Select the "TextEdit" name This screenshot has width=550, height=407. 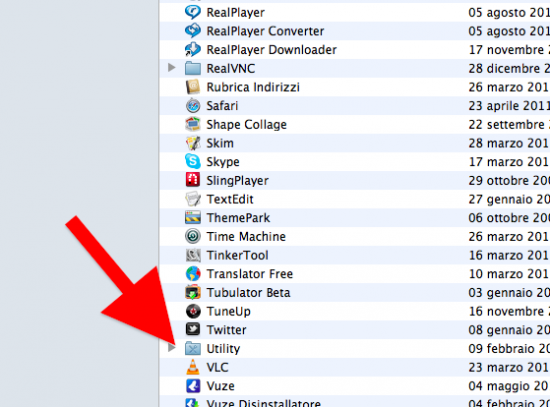click(x=230, y=199)
